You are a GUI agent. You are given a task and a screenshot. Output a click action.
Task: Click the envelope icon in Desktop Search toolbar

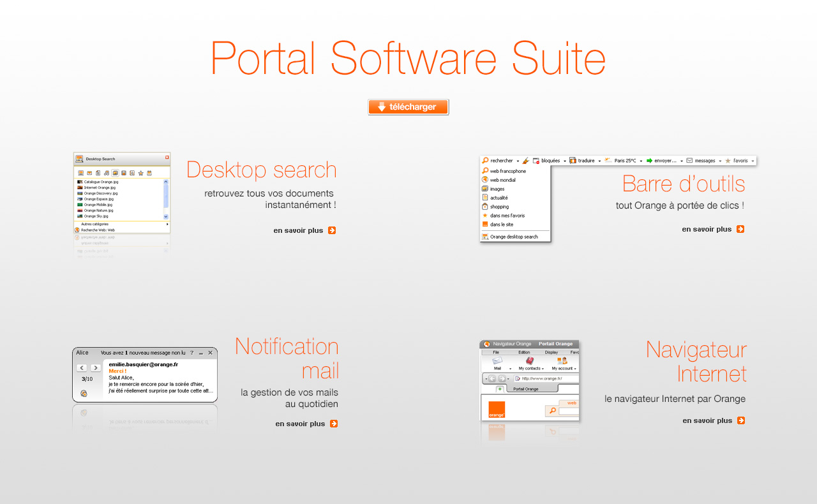pos(89,173)
